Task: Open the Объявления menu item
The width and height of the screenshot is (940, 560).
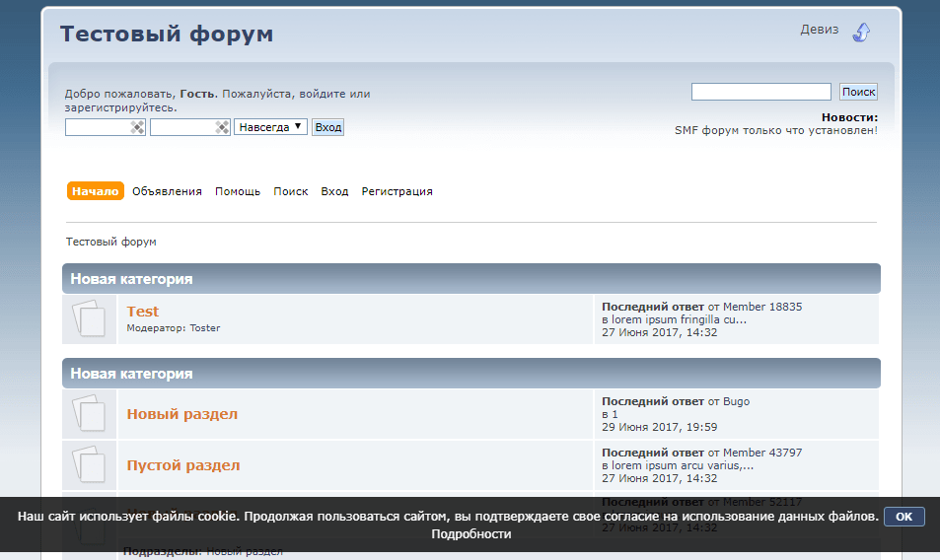Action: point(167,191)
